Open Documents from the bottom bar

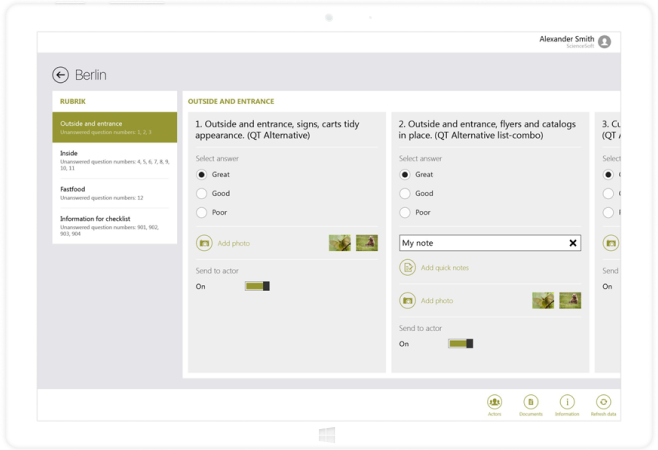coord(530,402)
